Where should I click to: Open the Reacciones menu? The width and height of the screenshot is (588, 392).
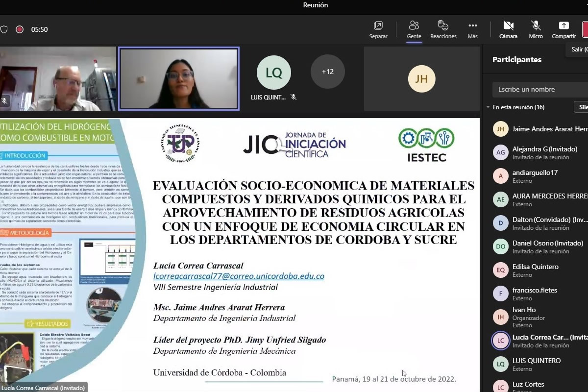(443, 30)
